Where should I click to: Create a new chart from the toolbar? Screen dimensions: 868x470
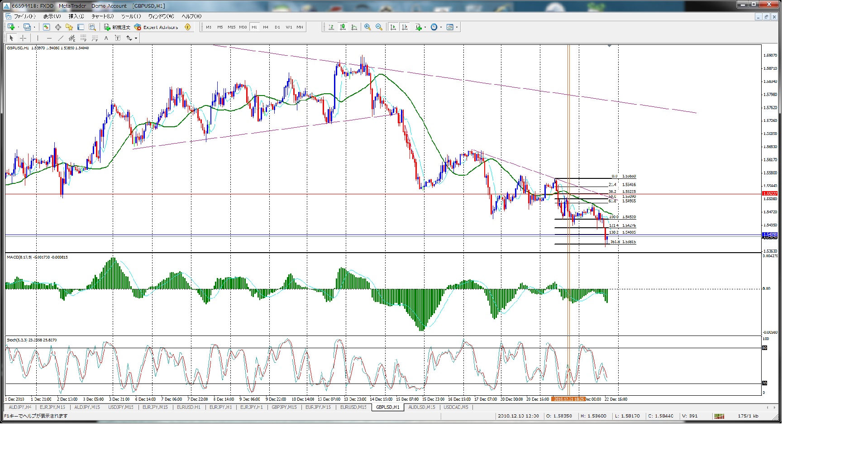[x=11, y=27]
